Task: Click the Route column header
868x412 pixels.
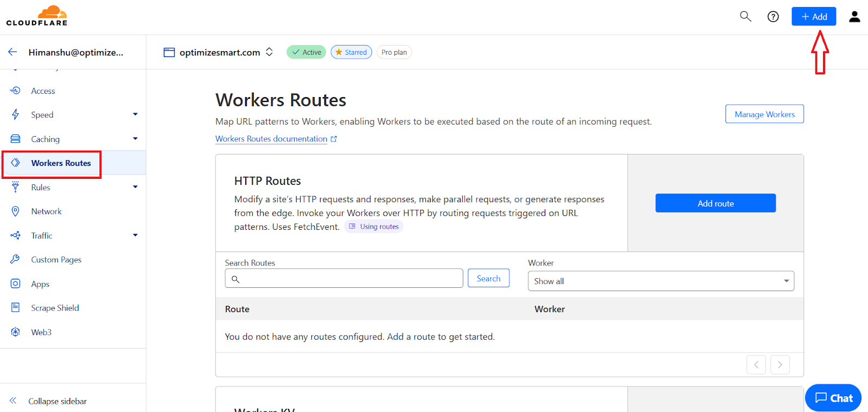Action: (237, 309)
